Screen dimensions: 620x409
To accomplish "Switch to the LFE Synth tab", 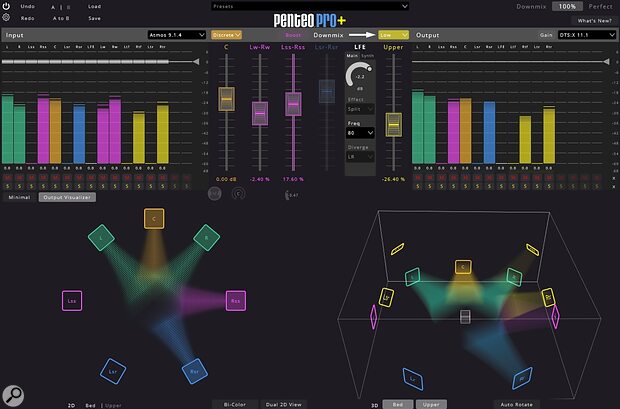I will 367,56.
